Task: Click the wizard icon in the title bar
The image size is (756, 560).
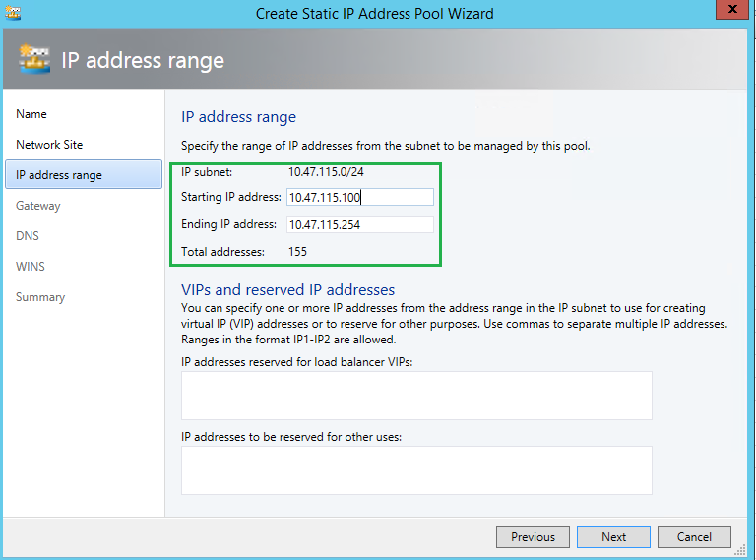Action: (x=13, y=13)
